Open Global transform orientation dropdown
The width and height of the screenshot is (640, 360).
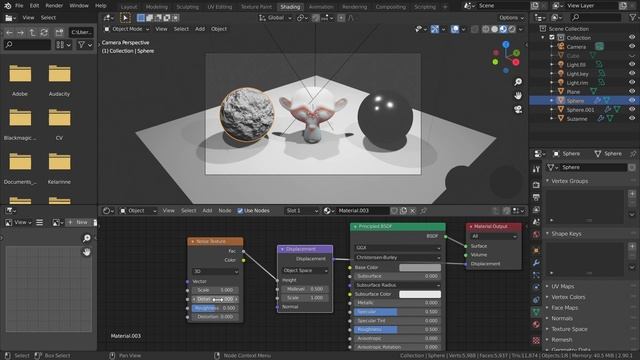[276, 18]
